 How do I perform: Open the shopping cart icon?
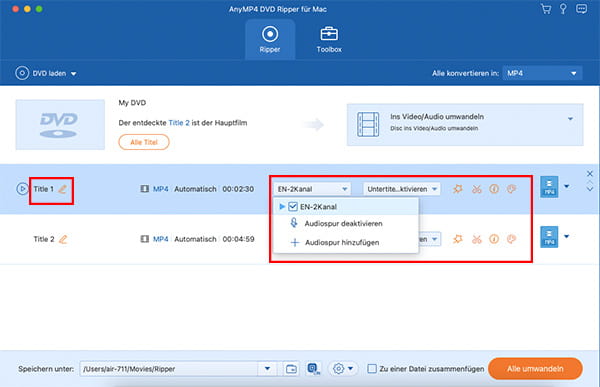click(546, 9)
